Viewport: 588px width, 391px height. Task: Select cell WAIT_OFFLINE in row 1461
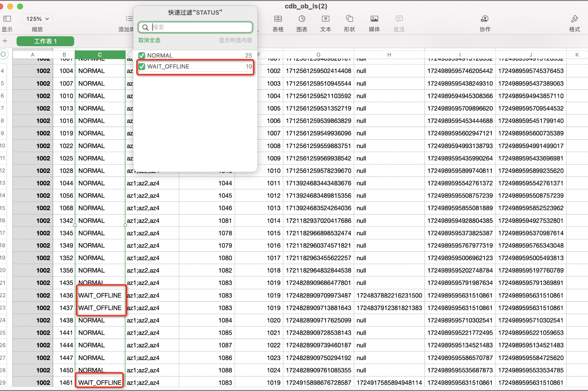[x=100, y=383]
